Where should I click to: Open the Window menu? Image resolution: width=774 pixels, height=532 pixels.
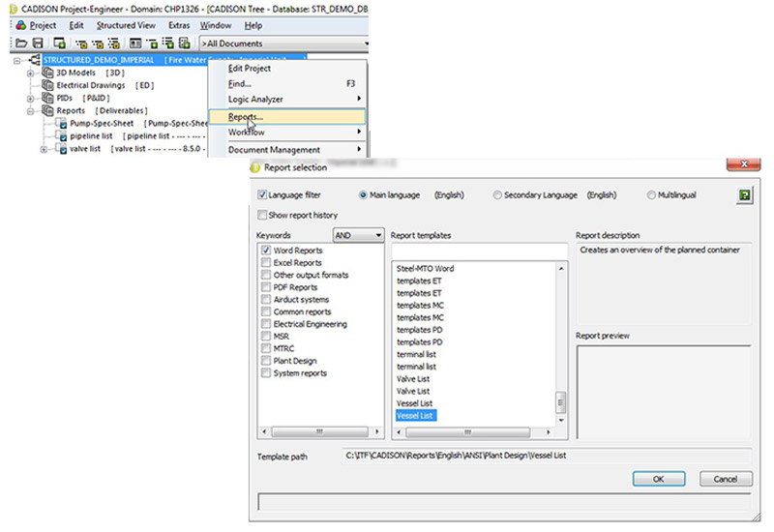click(215, 25)
